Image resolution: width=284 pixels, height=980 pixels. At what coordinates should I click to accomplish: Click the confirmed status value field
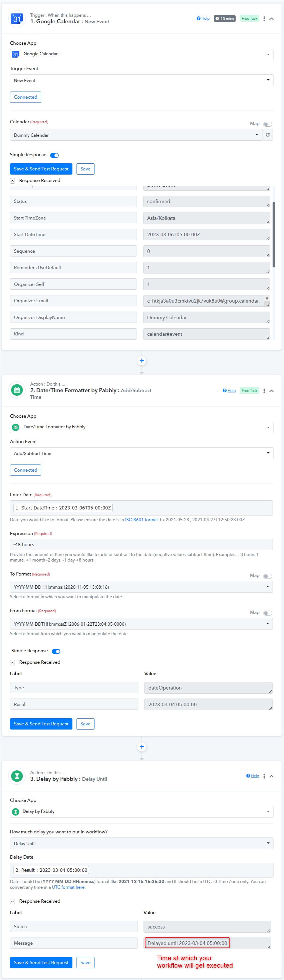pos(207,201)
